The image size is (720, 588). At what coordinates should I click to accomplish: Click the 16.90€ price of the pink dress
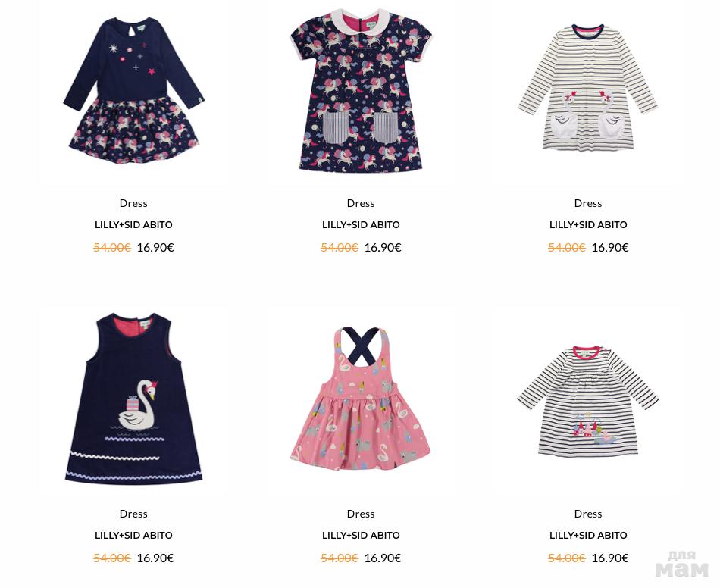(x=383, y=558)
